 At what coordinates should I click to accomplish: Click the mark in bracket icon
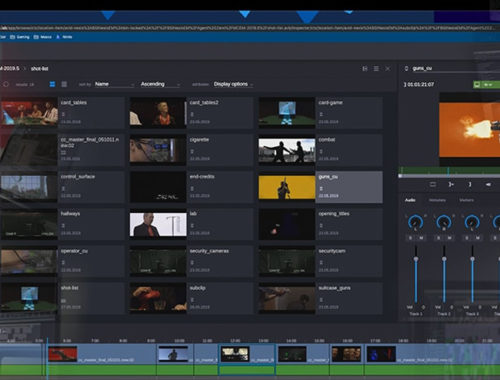point(451,184)
